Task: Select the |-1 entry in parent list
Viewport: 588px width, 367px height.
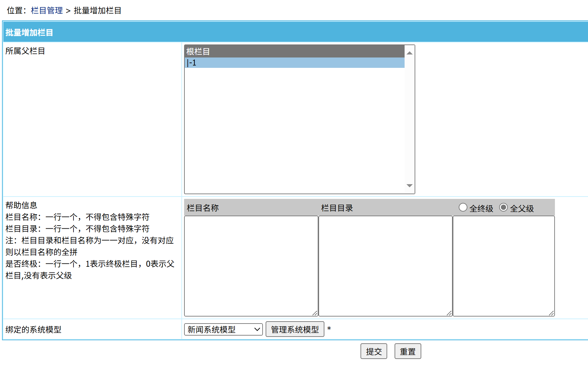Action: [x=294, y=63]
